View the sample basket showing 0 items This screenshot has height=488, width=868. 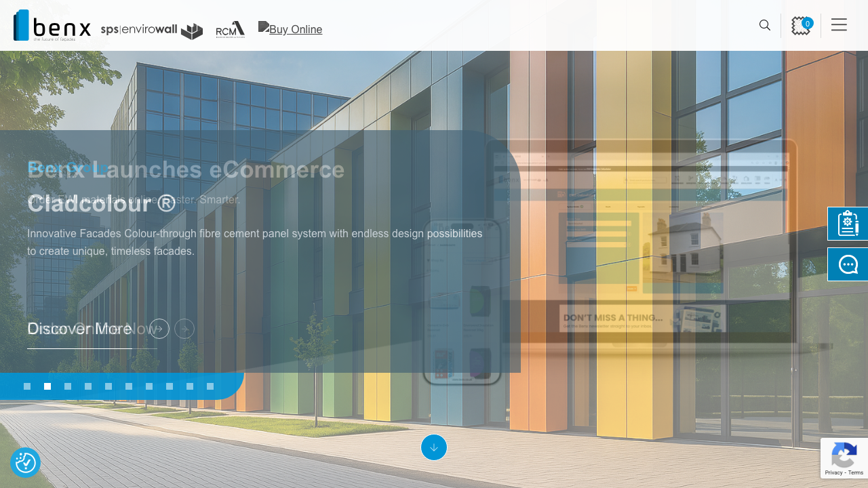coord(801,25)
